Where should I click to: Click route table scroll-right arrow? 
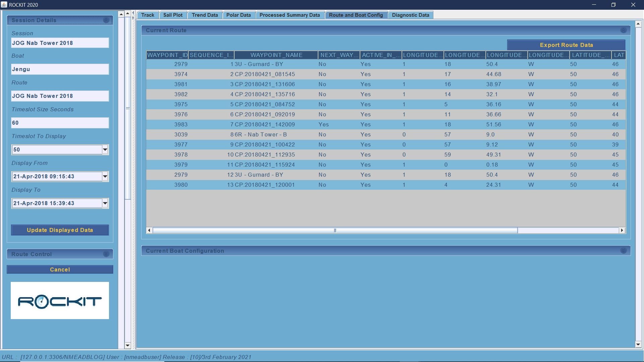pos(622,230)
